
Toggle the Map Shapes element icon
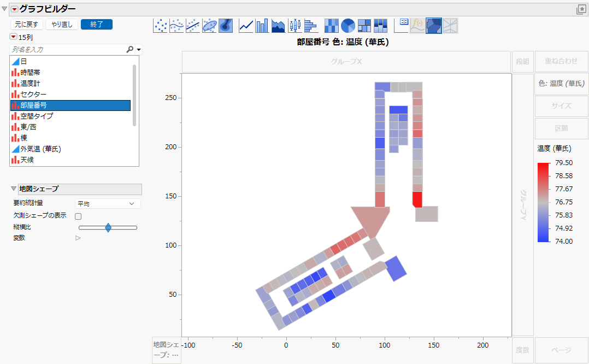433,26
